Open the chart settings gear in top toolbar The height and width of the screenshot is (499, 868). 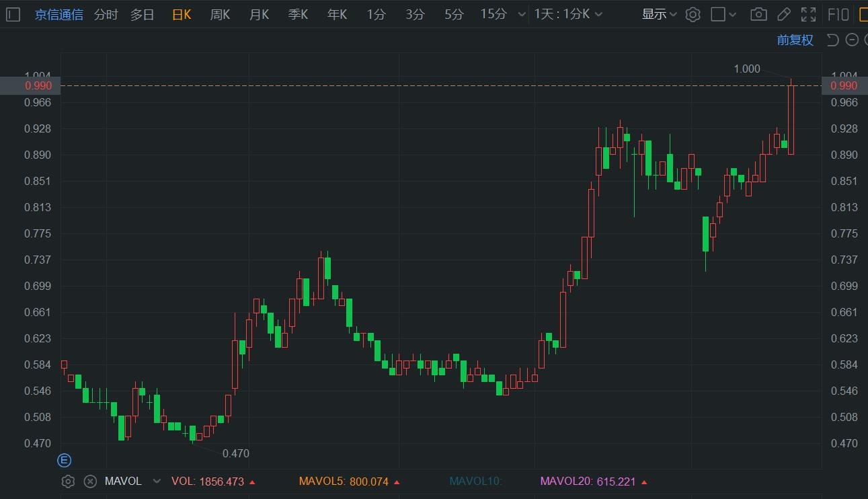point(693,14)
